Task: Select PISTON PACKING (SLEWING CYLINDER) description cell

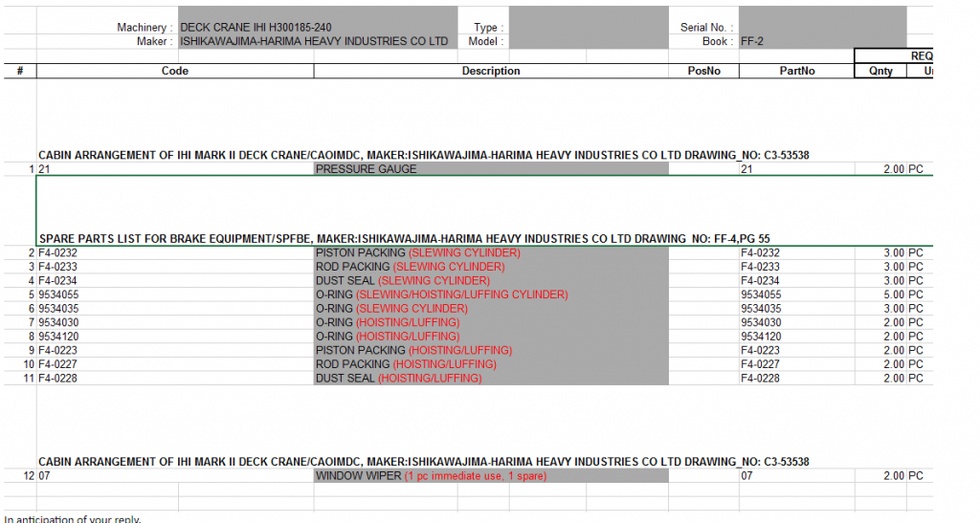Action: pyautogui.click(x=490, y=252)
